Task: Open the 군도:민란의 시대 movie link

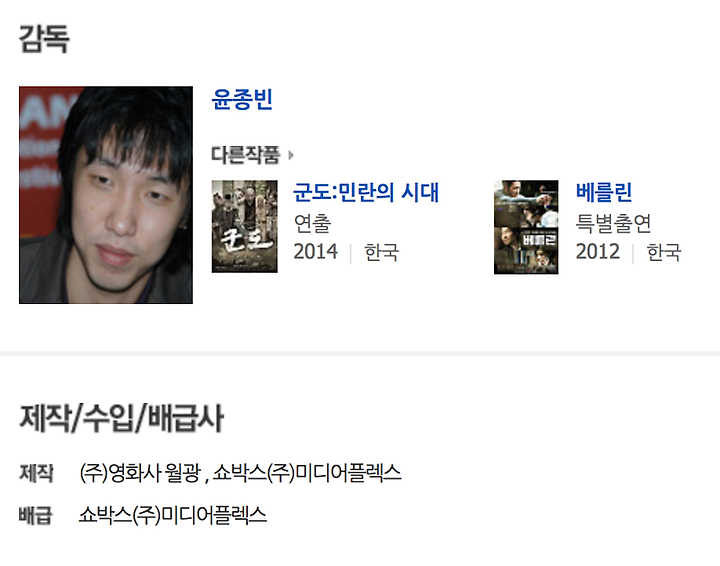Action: pyautogui.click(x=366, y=192)
